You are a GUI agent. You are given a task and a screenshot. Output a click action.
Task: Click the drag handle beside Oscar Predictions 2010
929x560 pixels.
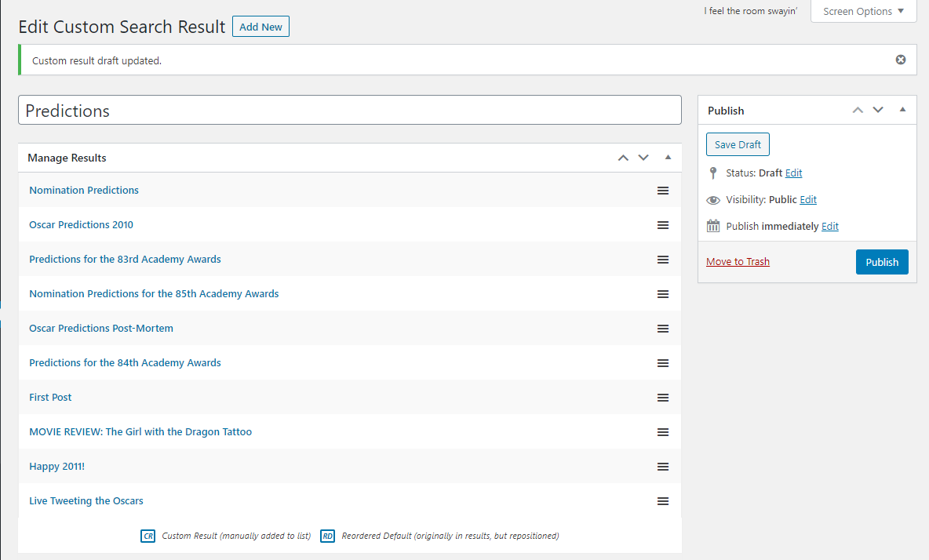(663, 225)
